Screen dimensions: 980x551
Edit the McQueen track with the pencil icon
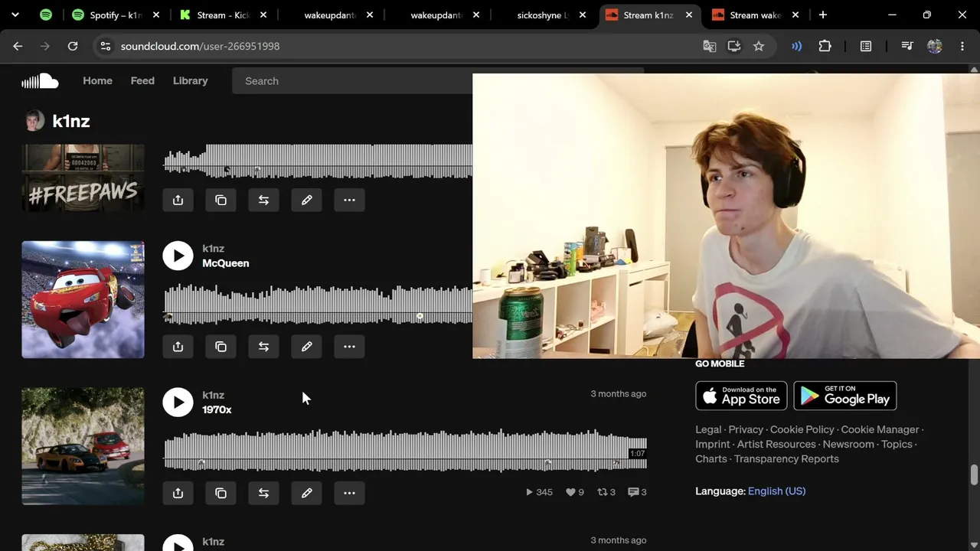coord(306,347)
